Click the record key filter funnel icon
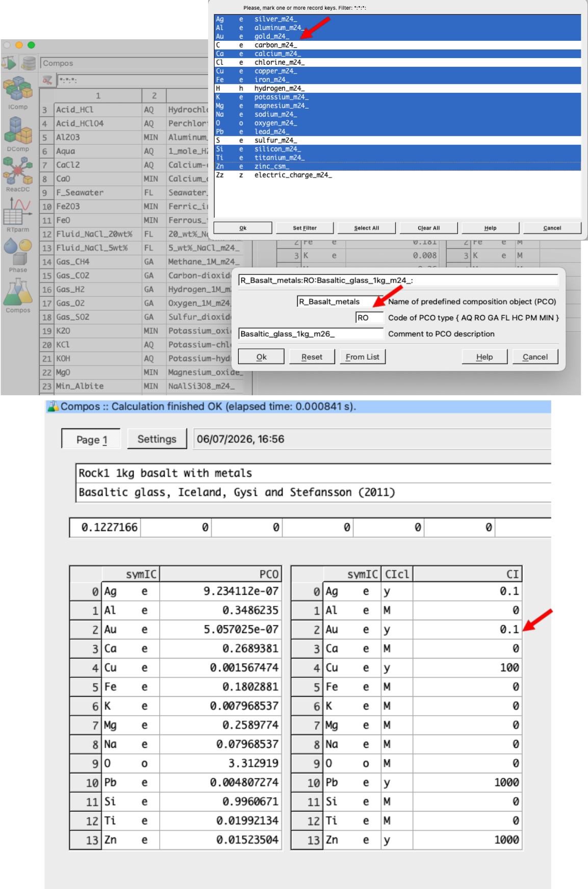 [x=47, y=80]
